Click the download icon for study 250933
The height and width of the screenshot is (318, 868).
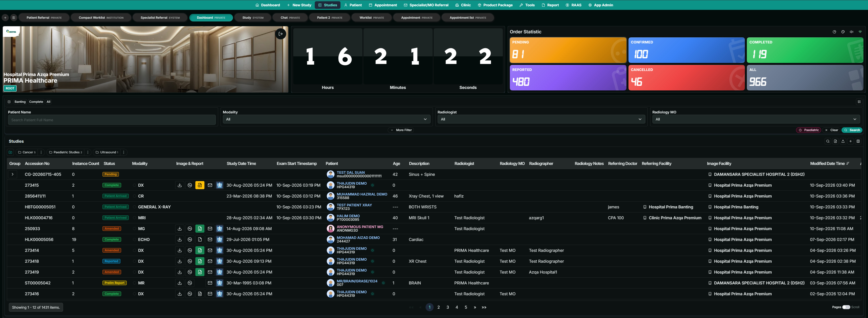click(180, 229)
